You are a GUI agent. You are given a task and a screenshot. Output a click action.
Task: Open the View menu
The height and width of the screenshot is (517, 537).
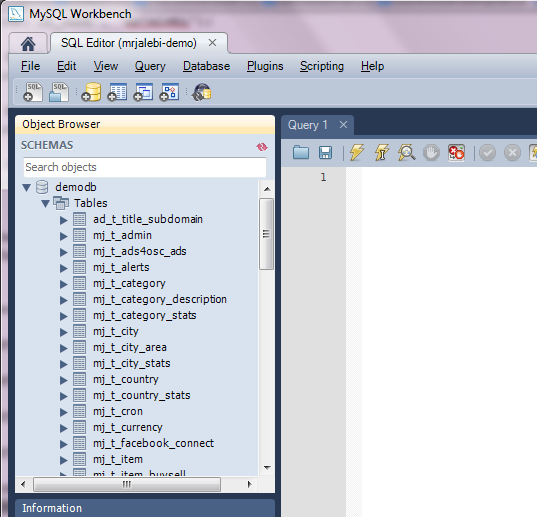click(106, 66)
